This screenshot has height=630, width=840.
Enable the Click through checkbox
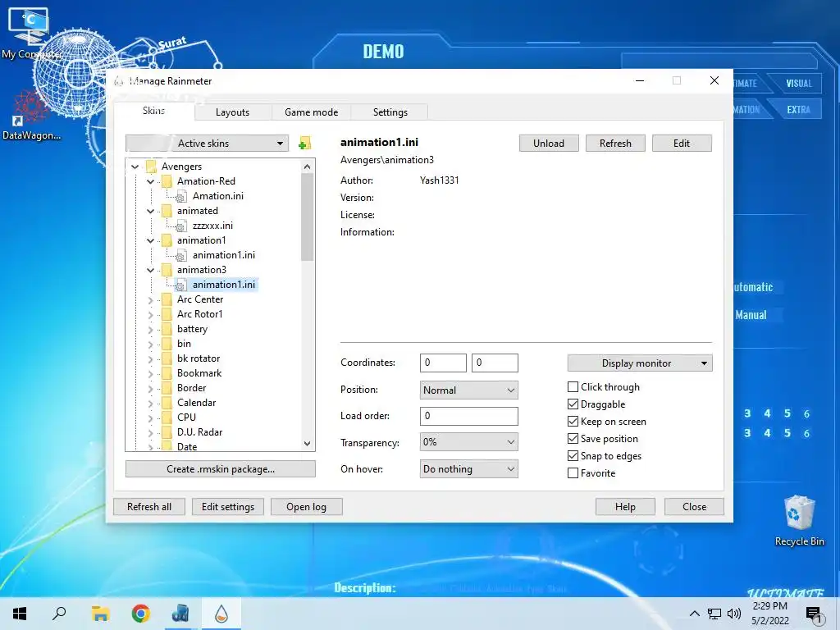pyautogui.click(x=573, y=387)
